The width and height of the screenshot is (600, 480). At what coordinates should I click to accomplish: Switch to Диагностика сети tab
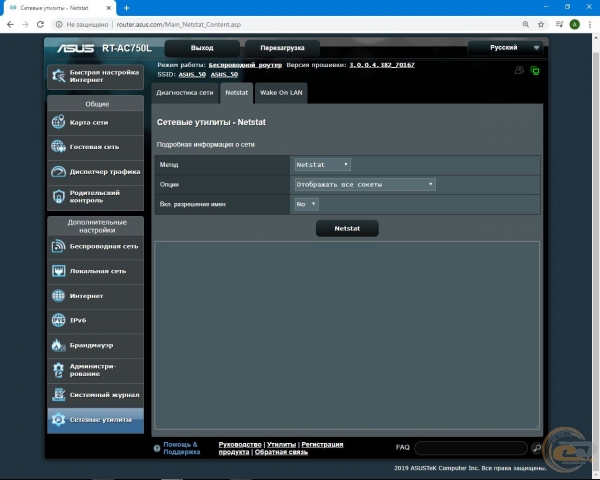coord(185,92)
